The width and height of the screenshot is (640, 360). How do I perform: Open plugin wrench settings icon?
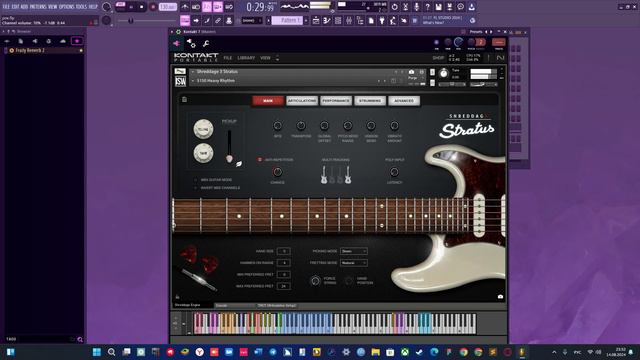point(206,43)
